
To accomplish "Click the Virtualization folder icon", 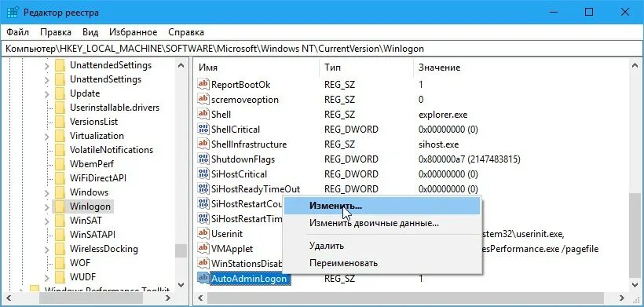I will pyautogui.click(x=60, y=135).
